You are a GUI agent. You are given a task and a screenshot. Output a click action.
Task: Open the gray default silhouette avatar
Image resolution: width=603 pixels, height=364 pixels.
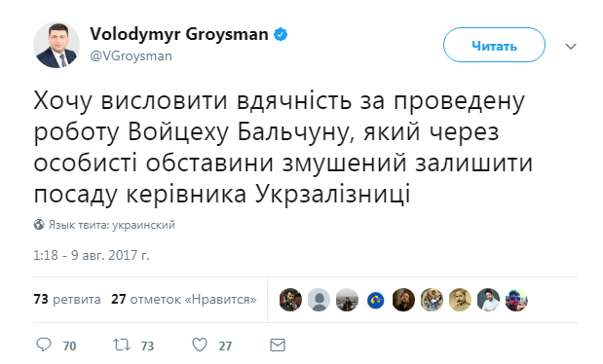click(x=319, y=300)
